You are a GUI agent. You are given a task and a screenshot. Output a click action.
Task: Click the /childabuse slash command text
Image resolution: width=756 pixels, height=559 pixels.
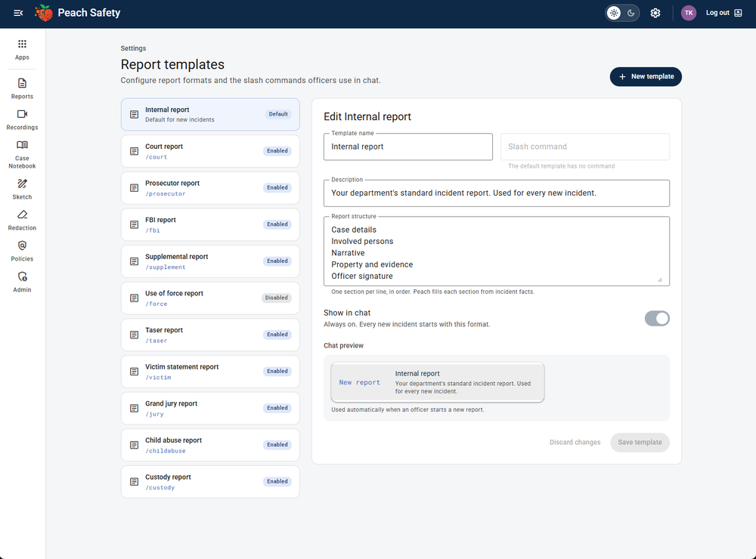pyautogui.click(x=166, y=451)
